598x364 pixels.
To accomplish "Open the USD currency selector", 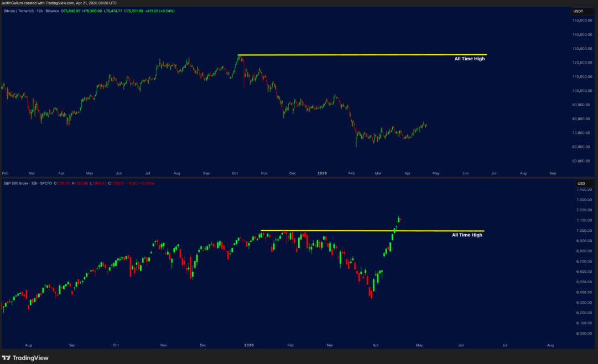I will [x=581, y=183].
